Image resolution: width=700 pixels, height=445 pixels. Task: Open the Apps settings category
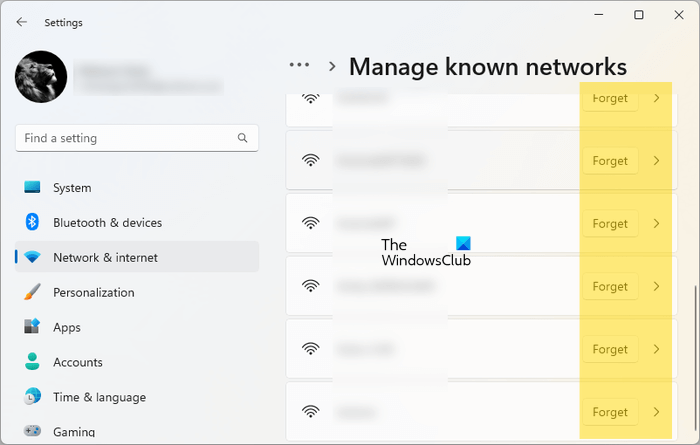click(x=67, y=327)
